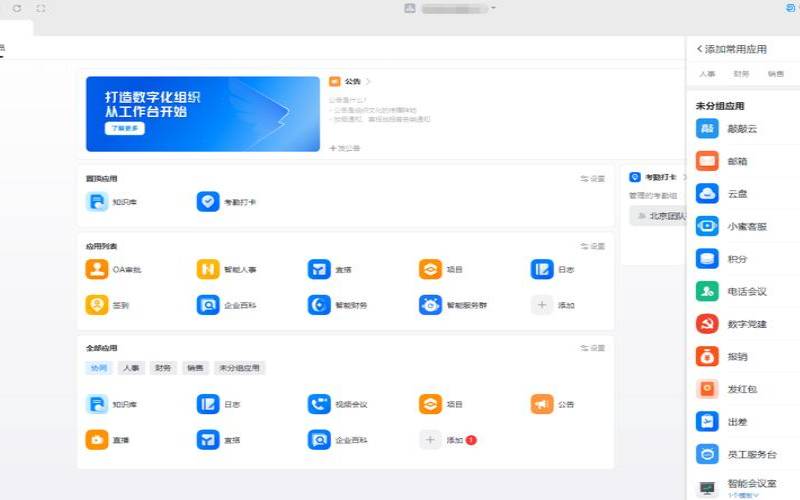Open the 智能服务群 app
800x500 pixels.
(453, 305)
